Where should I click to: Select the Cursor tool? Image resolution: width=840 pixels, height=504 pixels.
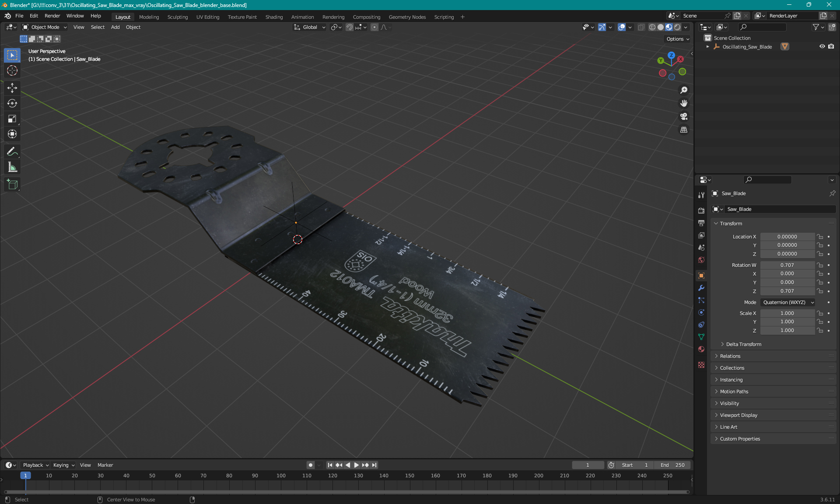12,70
